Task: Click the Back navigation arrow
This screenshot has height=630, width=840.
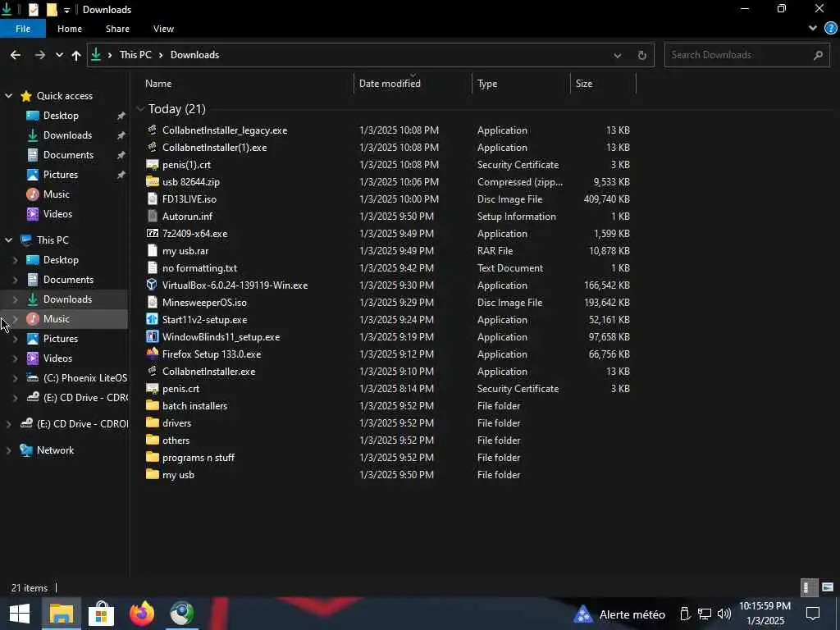Action: click(16, 55)
